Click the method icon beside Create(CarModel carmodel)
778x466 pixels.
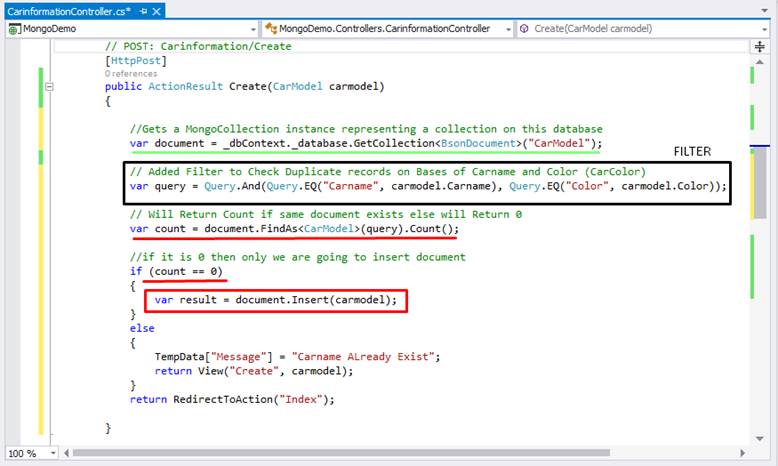click(x=524, y=29)
